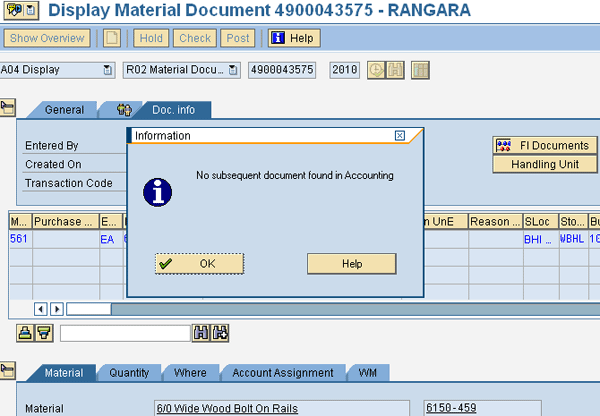Image resolution: width=600 pixels, height=416 pixels.
Task: Click the toolbar Help button
Action: click(x=293, y=38)
